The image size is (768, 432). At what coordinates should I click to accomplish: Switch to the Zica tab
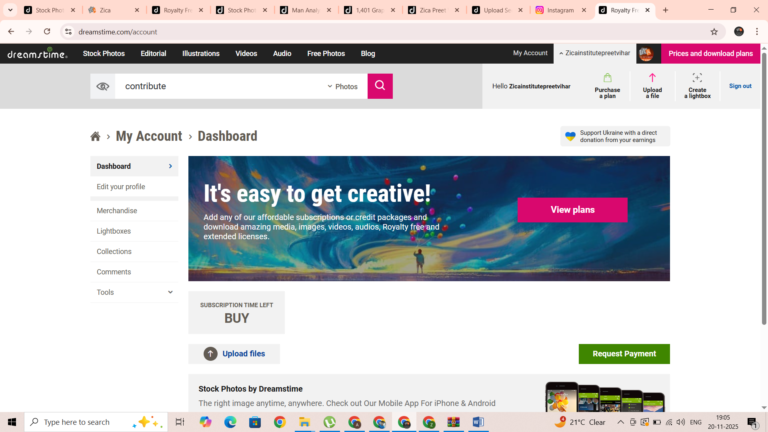click(113, 10)
